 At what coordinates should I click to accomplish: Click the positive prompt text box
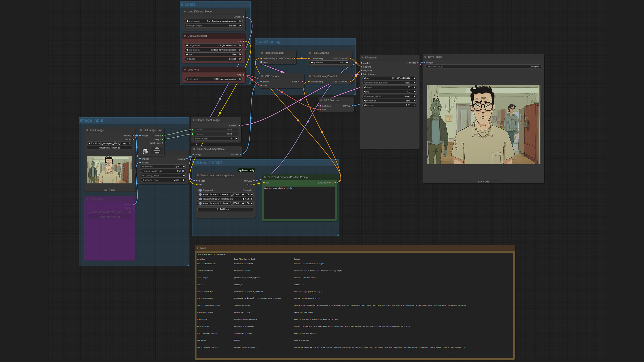pyautogui.click(x=299, y=203)
